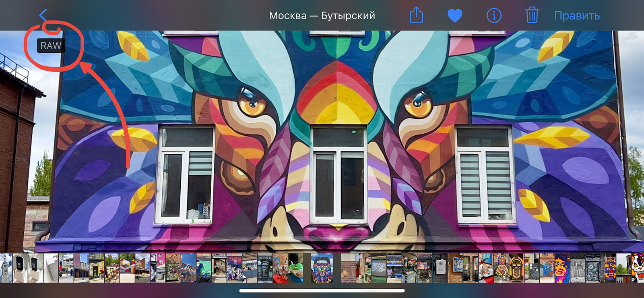
Task: Tap the main bull mural photo
Action: tap(322, 141)
